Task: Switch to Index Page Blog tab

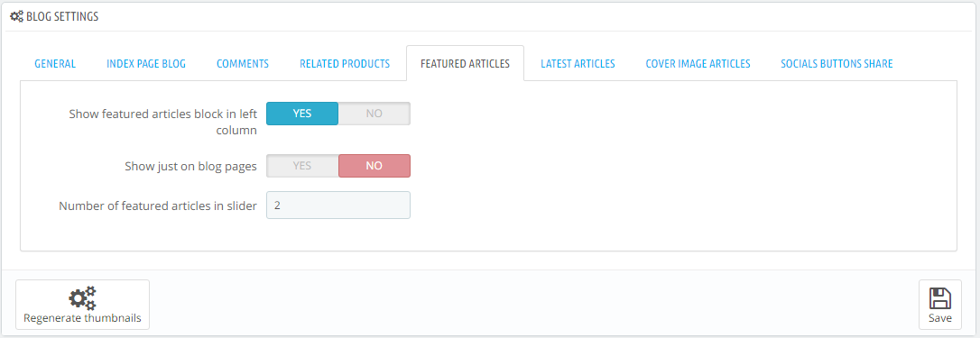Action: click(146, 64)
